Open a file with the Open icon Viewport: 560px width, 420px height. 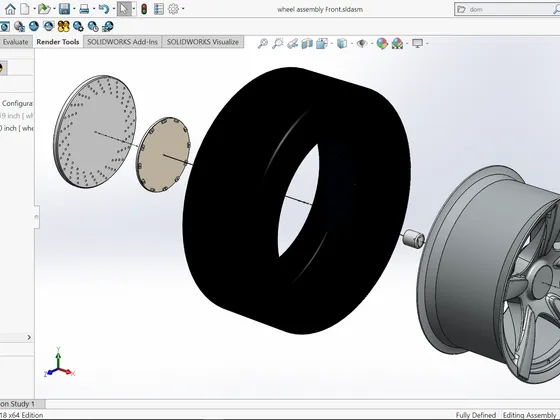[44, 9]
